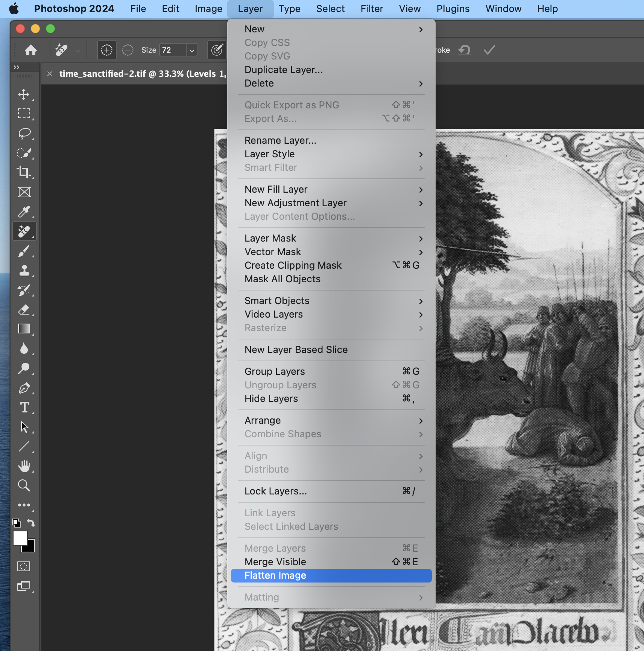
Task: Open the Window menu
Action: click(503, 9)
